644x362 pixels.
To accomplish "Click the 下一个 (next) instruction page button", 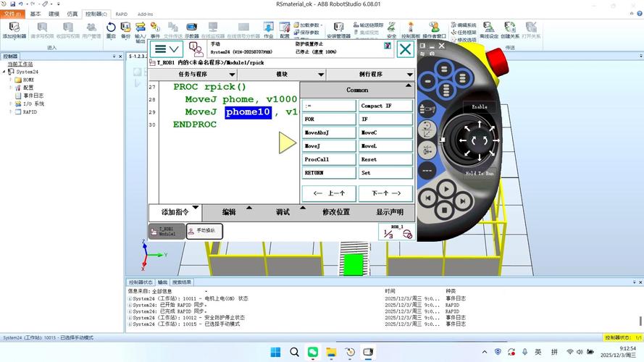I will (x=385, y=193).
